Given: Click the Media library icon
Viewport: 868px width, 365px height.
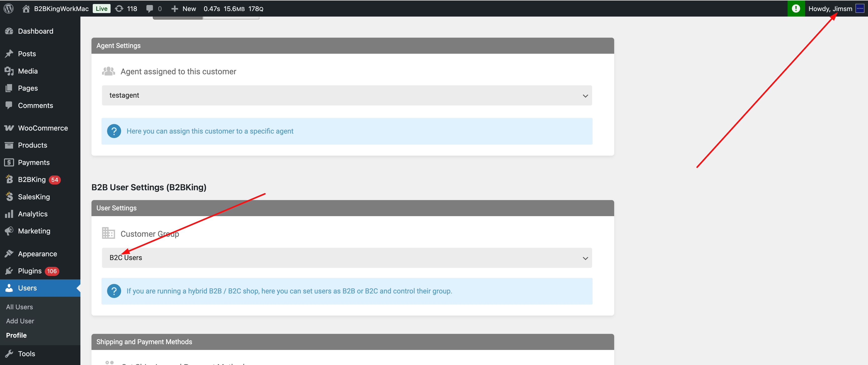Looking at the screenshot, I should (9, 71).
